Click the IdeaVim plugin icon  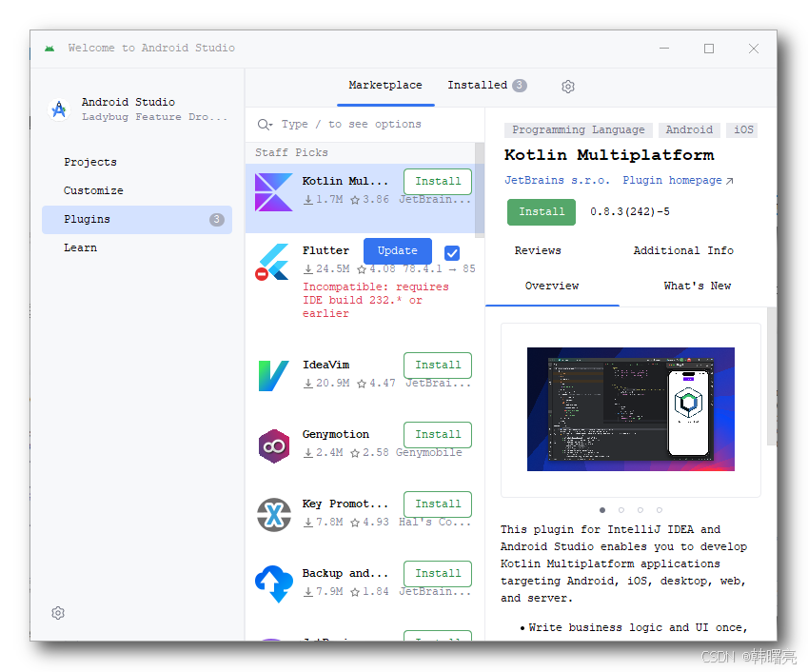273,376
